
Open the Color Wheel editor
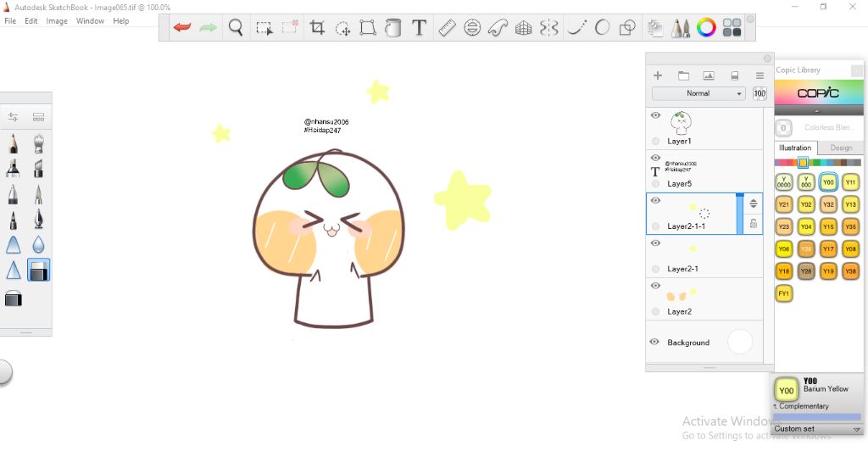(x=706, y=28)
